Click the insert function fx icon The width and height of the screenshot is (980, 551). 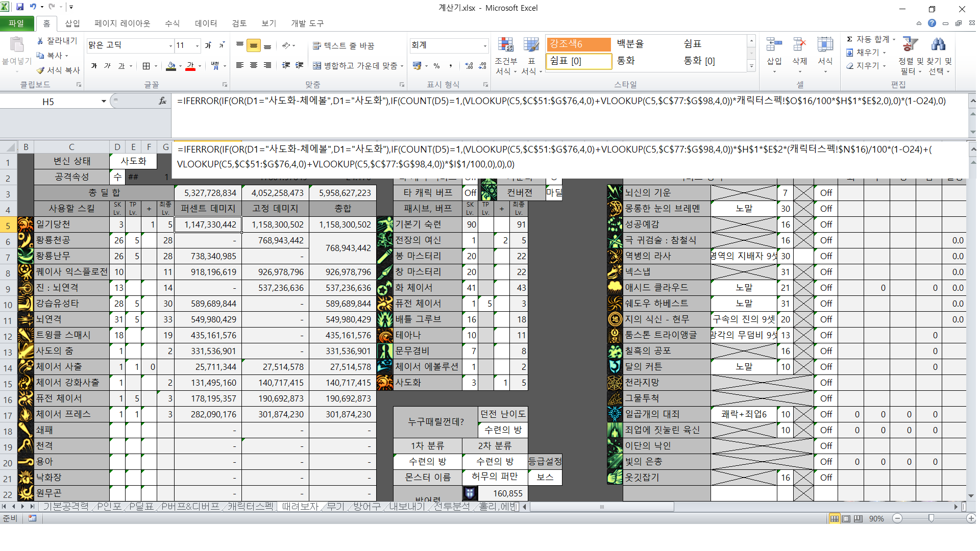pos(162,102)
